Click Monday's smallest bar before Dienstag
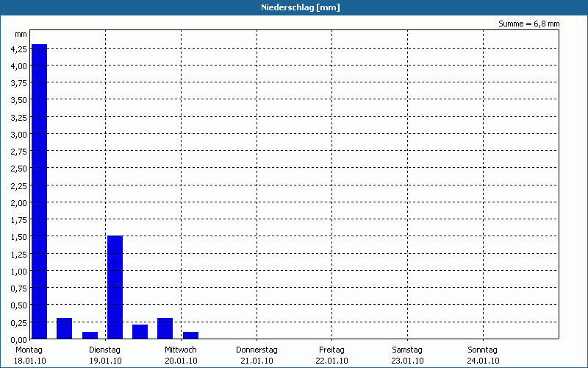 tap(90, 336)
